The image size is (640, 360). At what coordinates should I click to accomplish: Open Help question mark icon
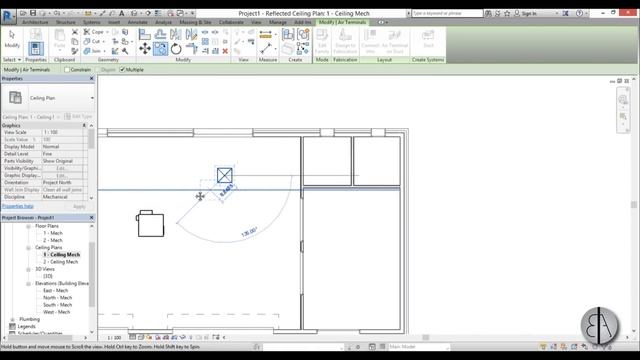579,13
